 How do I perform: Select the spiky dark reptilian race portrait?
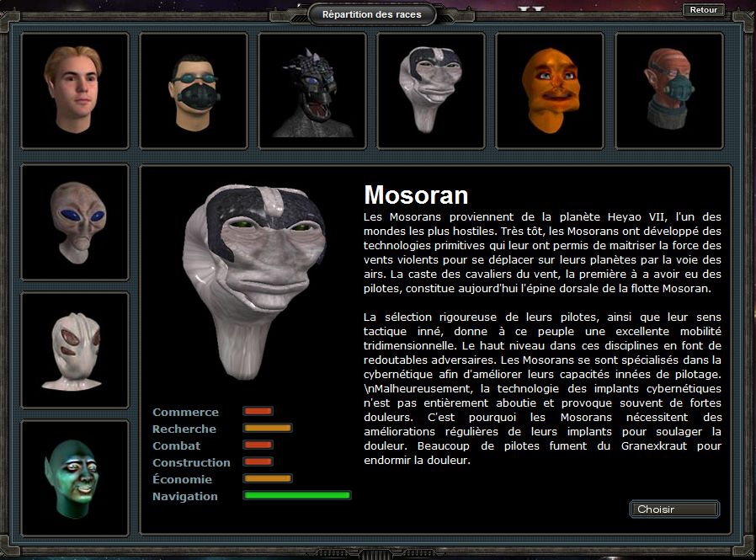pos(312,91)
